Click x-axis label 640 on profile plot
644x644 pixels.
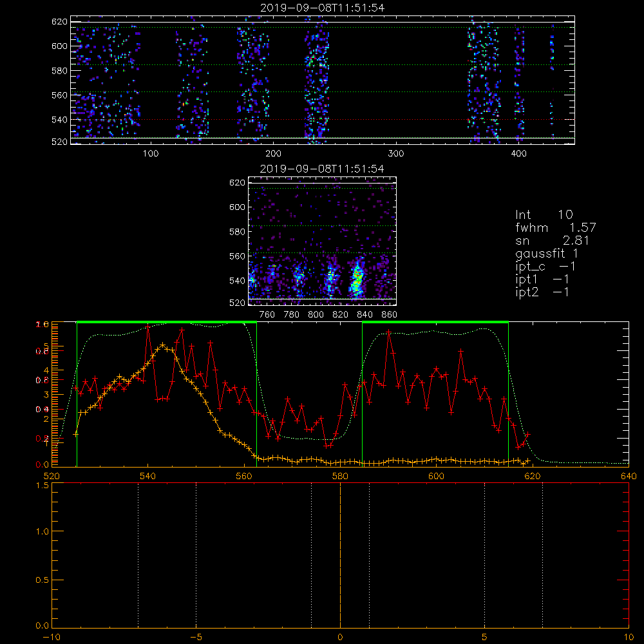click(x=629, y=476)
